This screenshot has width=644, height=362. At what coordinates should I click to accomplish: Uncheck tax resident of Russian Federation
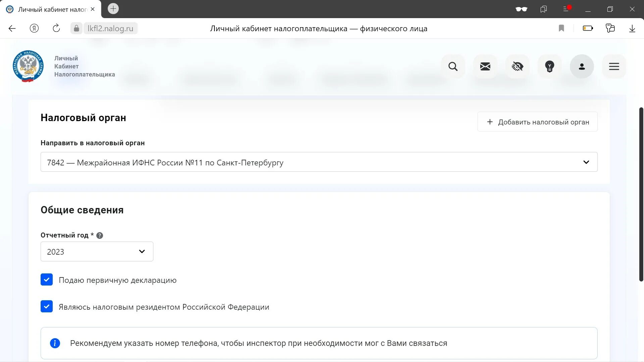click(x=47, y=306)
